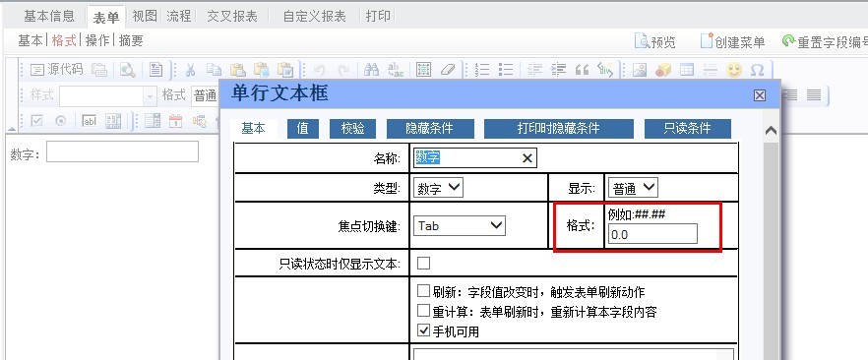
Task: Open the 样式 style combo box
Action: (x=108, y=95)
